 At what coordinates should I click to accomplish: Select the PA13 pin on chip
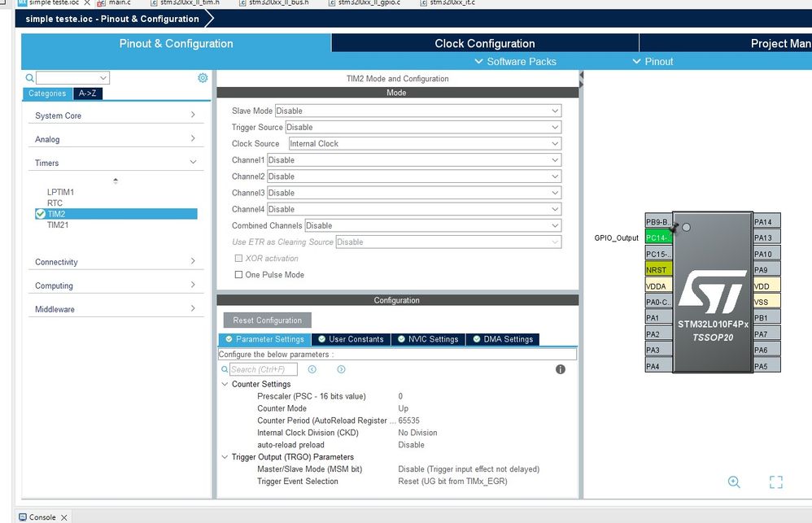tap(767, 238)
